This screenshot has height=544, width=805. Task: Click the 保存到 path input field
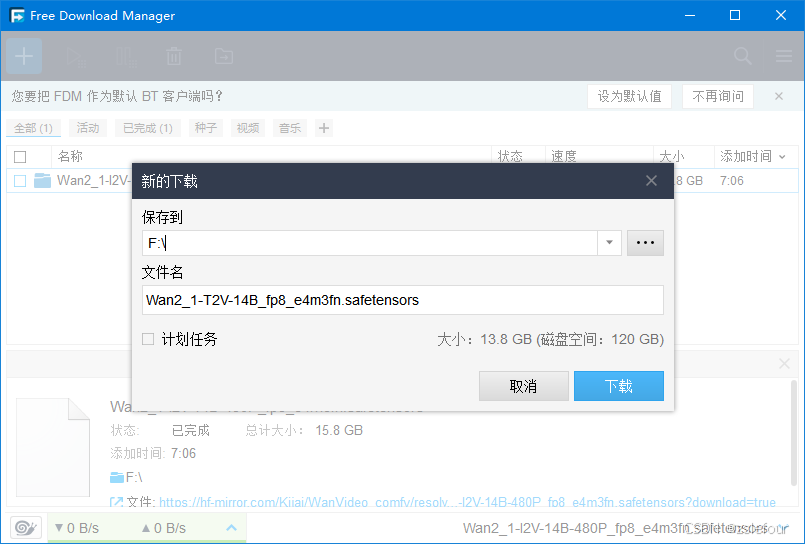(x=370, y=243)
